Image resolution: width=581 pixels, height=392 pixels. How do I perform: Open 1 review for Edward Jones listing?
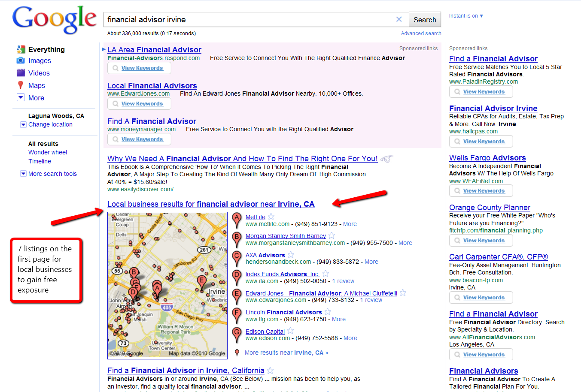coord(371,300)
